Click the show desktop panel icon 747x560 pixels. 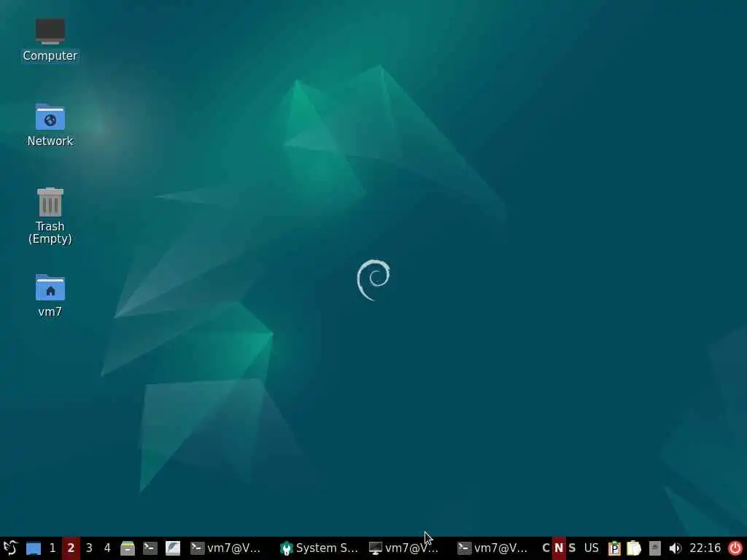[34, 548]
